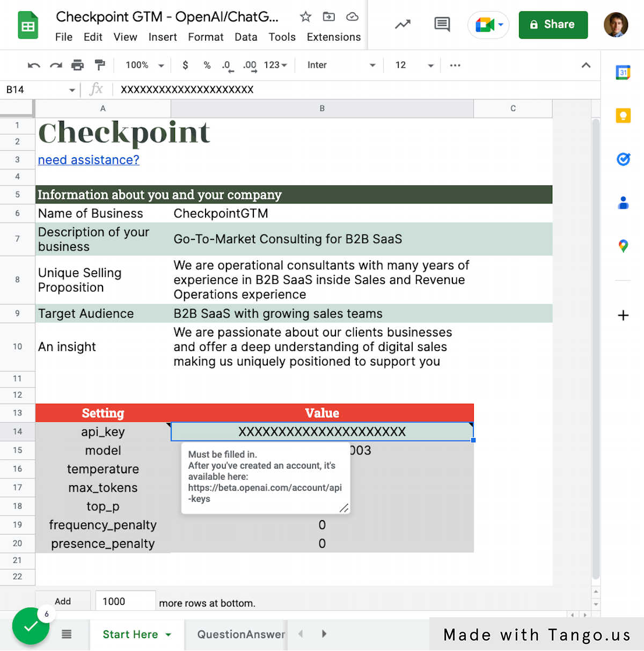Open the font size dropdown
Screen dimensions: 644x651
[414, 65]
